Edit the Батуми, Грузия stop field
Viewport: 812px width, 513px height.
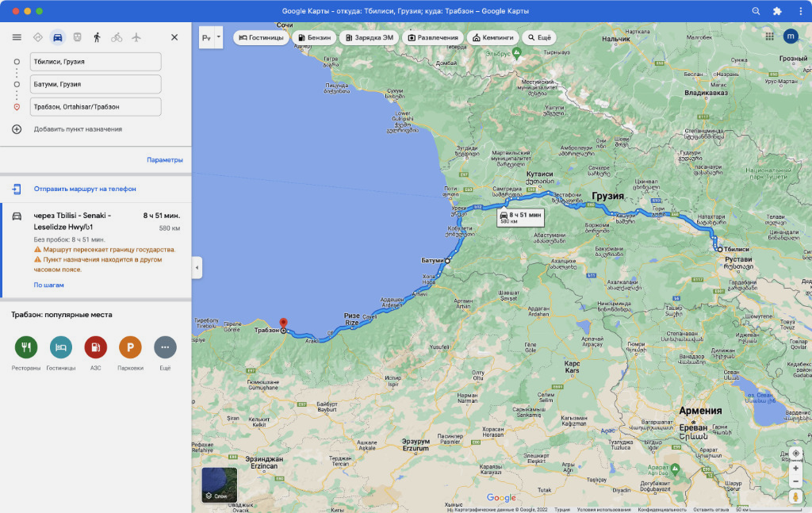(x=95, y=84)
